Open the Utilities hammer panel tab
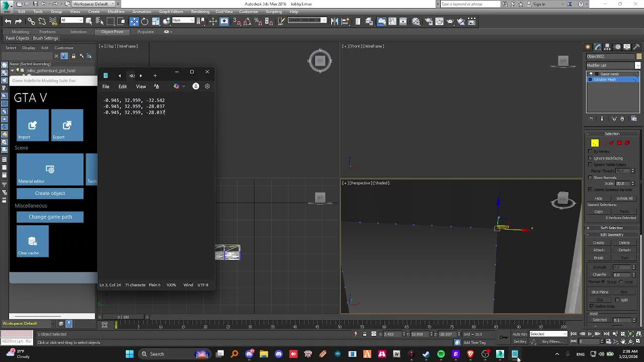Screen dimensions: 644x362 click(x=636, y=47)
